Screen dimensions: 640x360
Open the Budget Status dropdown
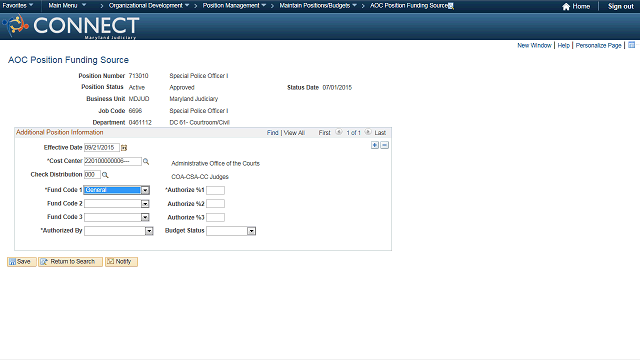click(251, 231)
